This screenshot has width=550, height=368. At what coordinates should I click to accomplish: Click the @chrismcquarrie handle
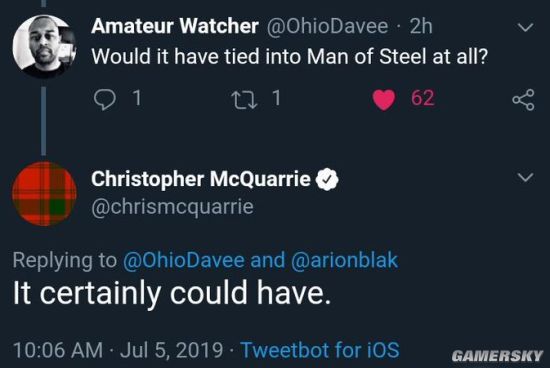coord(172,207)
